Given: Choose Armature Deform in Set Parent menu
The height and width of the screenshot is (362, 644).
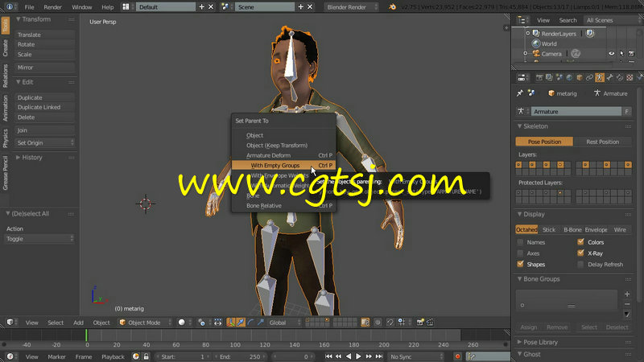Looking at the screenshot, I should click(x=284, y=155).
